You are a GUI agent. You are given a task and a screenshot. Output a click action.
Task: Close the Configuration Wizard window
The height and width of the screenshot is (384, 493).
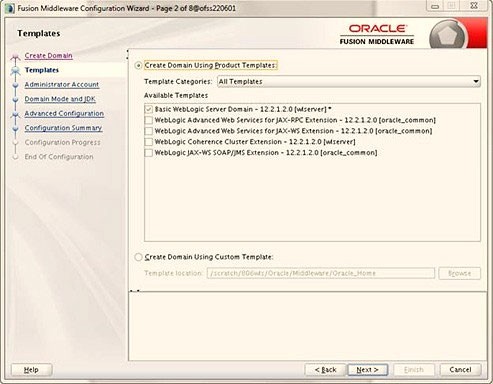coord(474,6)
